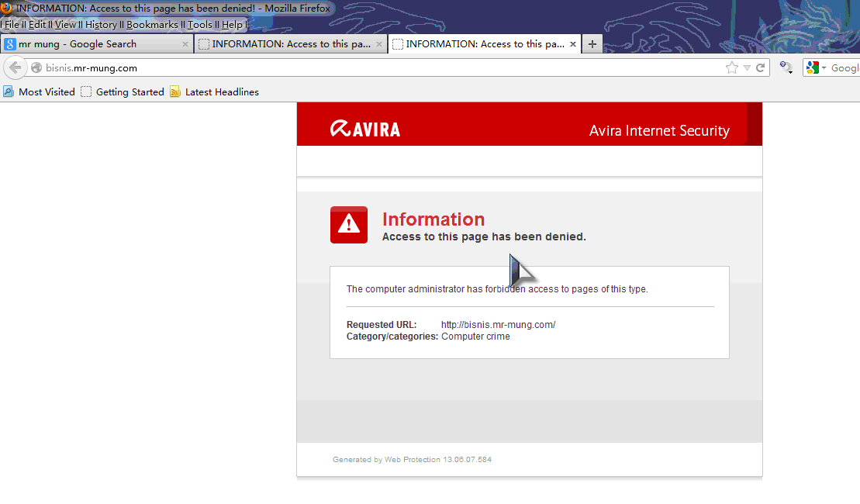Open the location bar history dropdown

(x=747, y=67)
